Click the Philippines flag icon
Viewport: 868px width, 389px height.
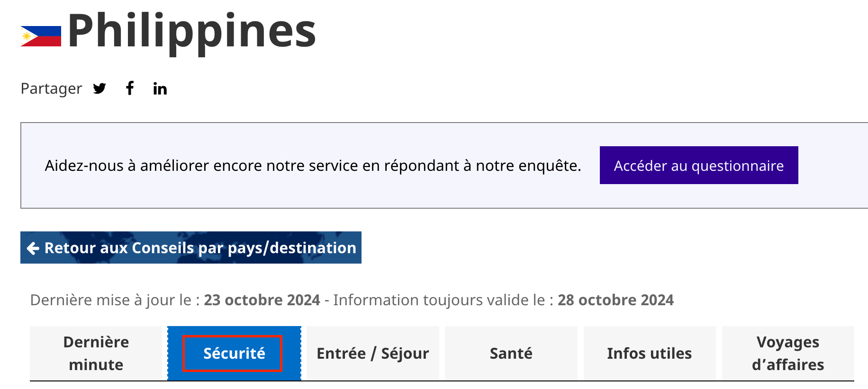[x=41, y=36]
